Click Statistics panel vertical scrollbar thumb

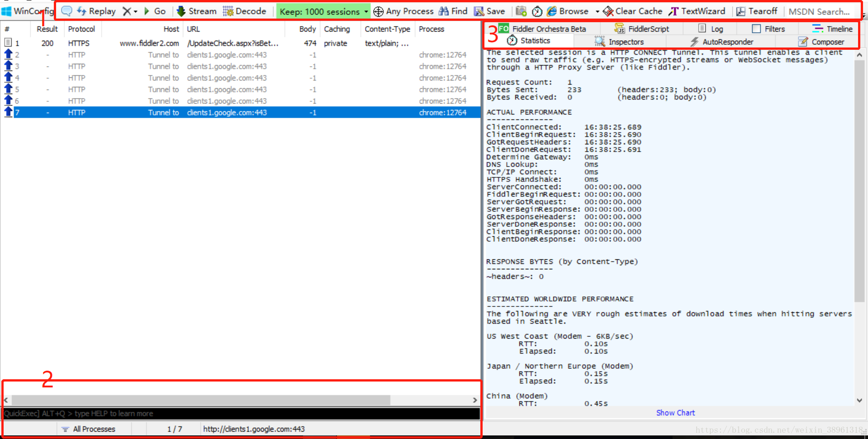coord(859,181)
